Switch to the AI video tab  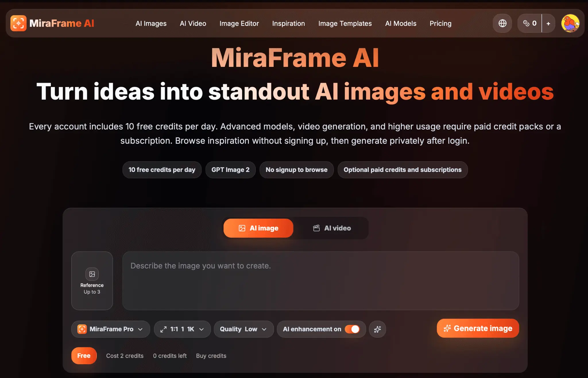tap(332, 228)
